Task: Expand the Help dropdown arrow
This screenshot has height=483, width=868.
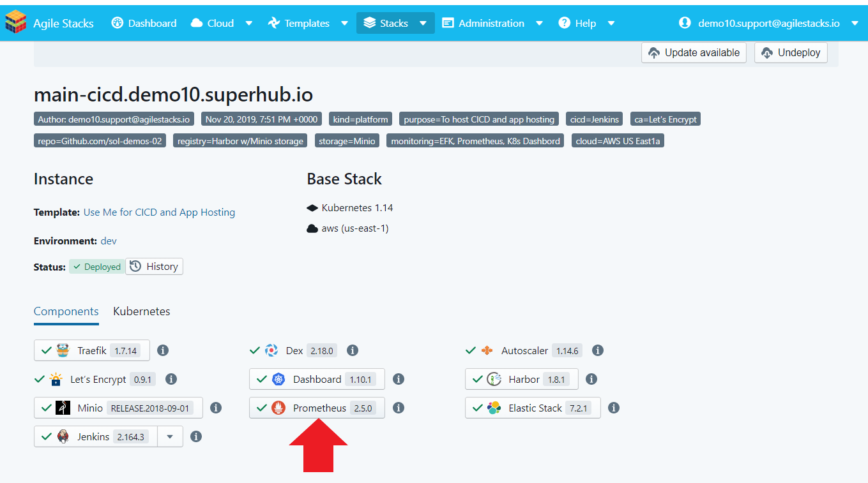Action: [x=611, y=24]
